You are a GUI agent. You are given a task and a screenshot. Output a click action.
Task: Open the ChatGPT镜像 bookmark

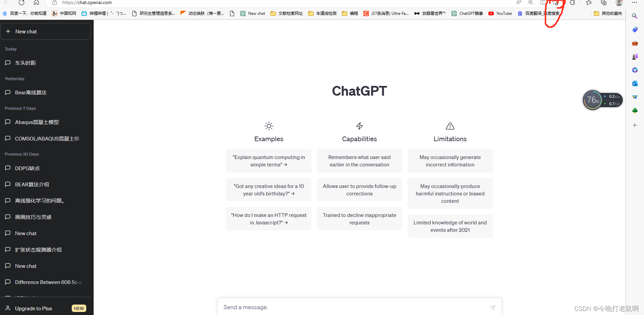[467, 13]
